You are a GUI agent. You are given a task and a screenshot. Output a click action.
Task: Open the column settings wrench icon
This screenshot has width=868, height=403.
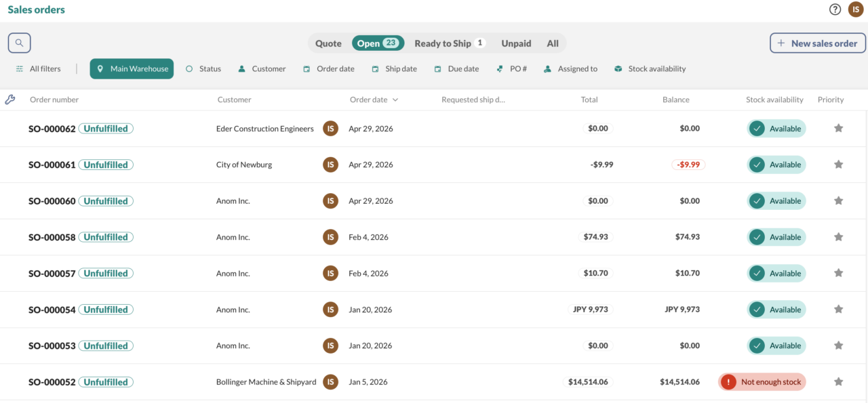pos(9,100)
